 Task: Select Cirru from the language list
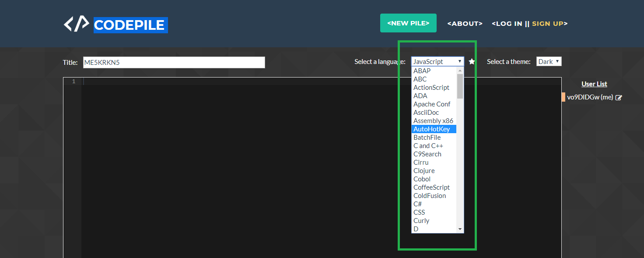[x=434, y=163]
